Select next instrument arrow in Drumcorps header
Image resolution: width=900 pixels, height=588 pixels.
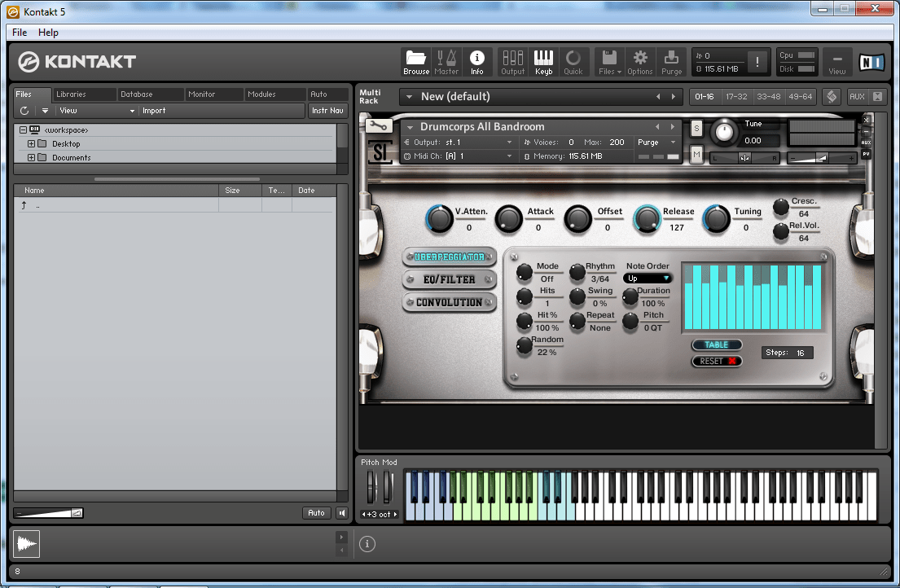[x=673, y=126]
